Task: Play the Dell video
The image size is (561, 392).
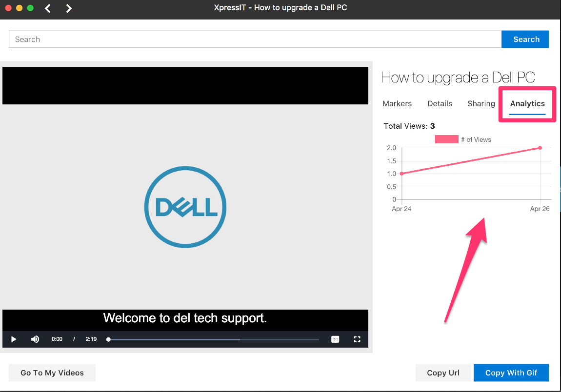Action: 14,339
